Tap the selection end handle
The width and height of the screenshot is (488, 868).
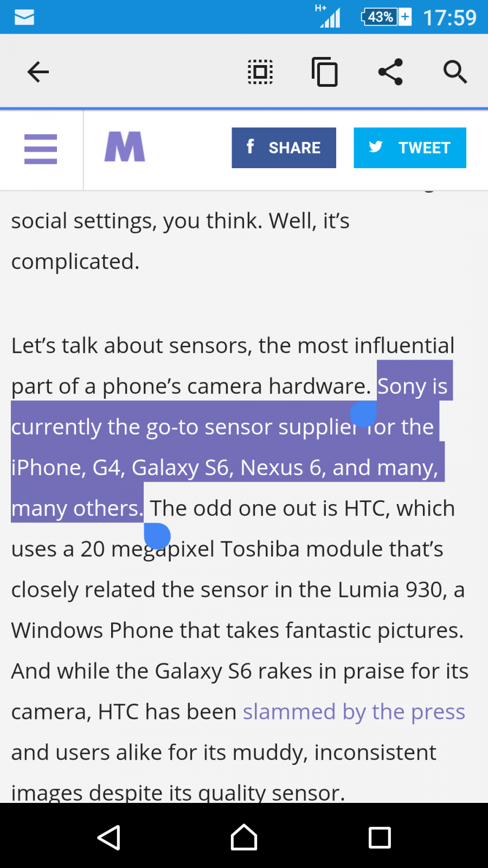157,536
